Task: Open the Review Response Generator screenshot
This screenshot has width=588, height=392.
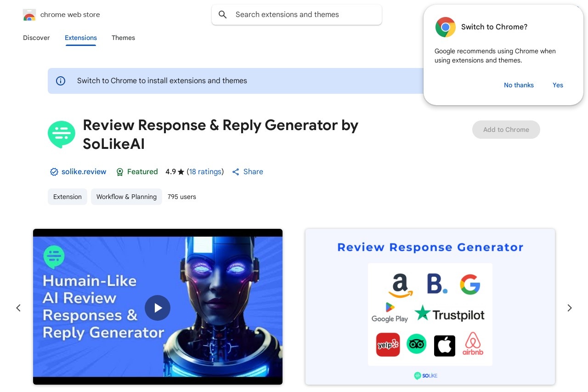Action: point(430,307)
